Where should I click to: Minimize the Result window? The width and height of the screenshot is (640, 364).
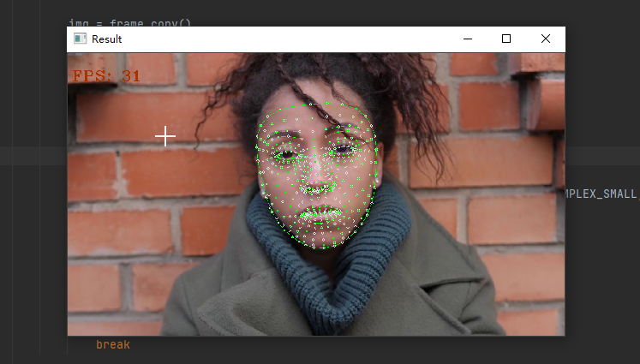pos(468,39)
